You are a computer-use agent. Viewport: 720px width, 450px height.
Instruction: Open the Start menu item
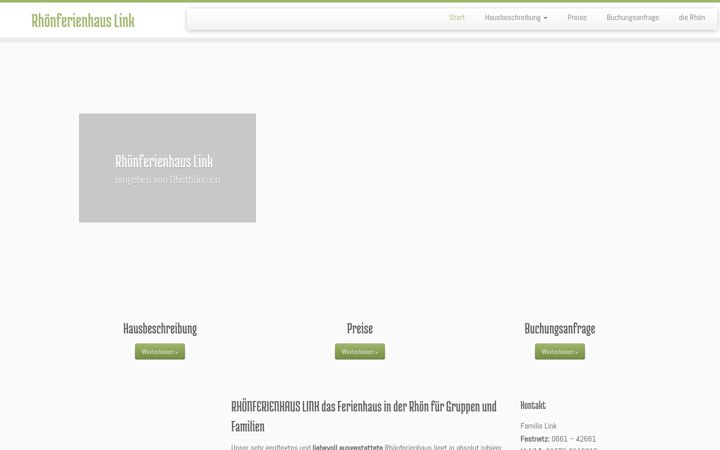pyautogui.click(x=457, y=17)
